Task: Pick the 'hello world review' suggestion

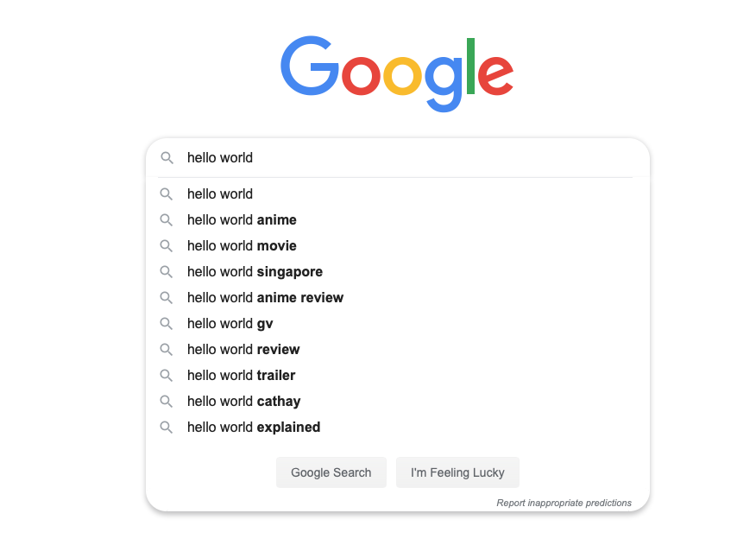Action: (243, 350)
